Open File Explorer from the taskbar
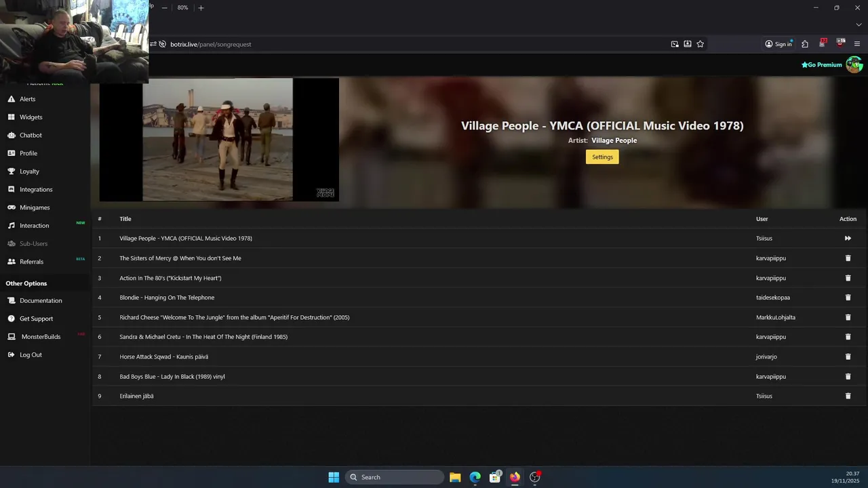Image resolution: width=868 pixels, height=488 pixels. (x=455, y=477)
